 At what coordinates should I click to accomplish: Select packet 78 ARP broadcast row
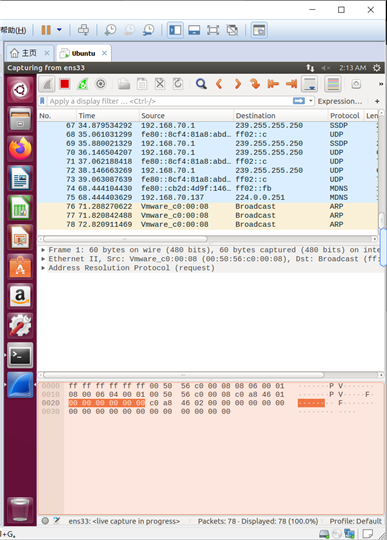pos(208,224)
